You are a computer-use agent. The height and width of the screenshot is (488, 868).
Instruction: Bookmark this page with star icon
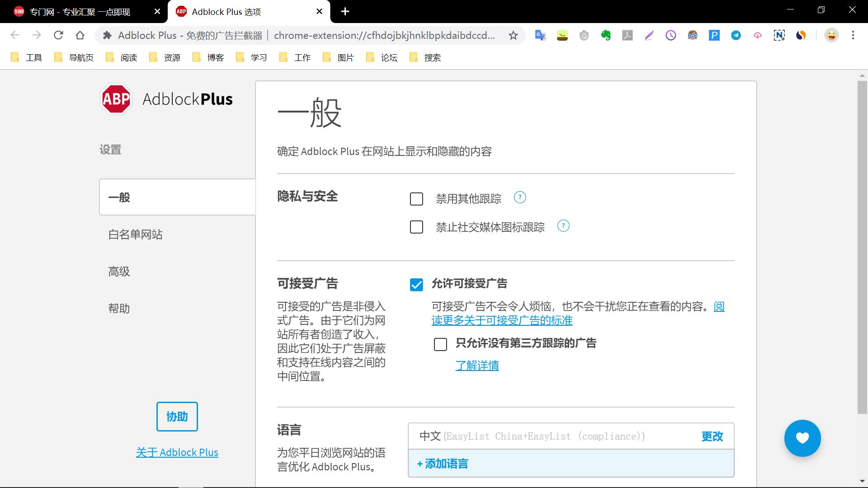tap(513, 35)
